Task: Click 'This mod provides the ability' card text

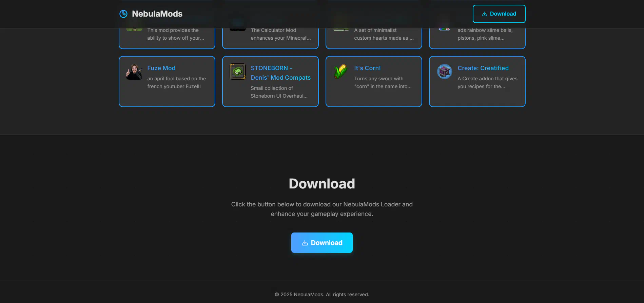Action: pos(176,34)
